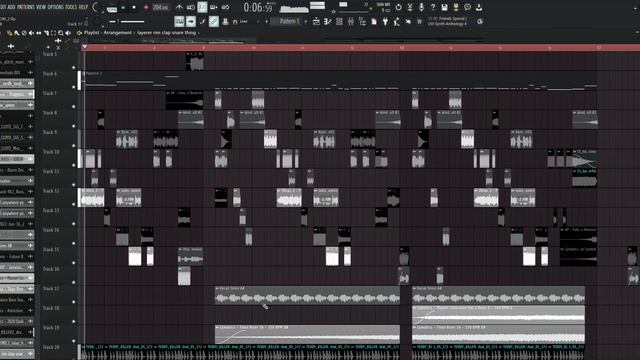The image size is (640, 360).
Task: Click arrow right of Pattern 1 selector
Action: [306, 21]
